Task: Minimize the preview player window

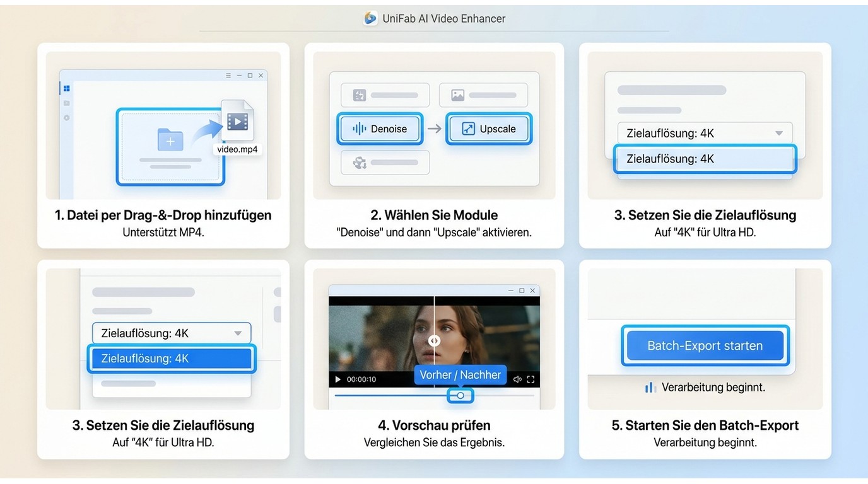Action: tap(511, 291)
